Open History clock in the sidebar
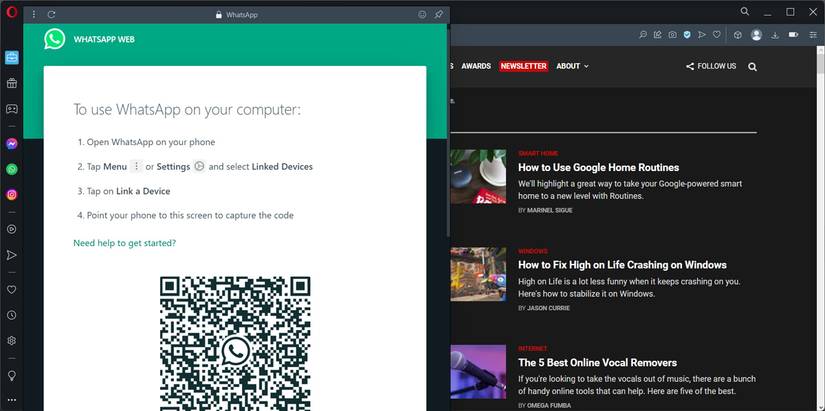Image resolution: width=825 pixels, height=411 pixels. 12,315
